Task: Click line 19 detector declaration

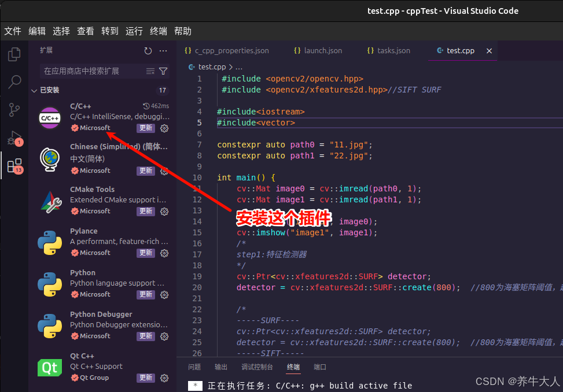Action: [333, 276]
